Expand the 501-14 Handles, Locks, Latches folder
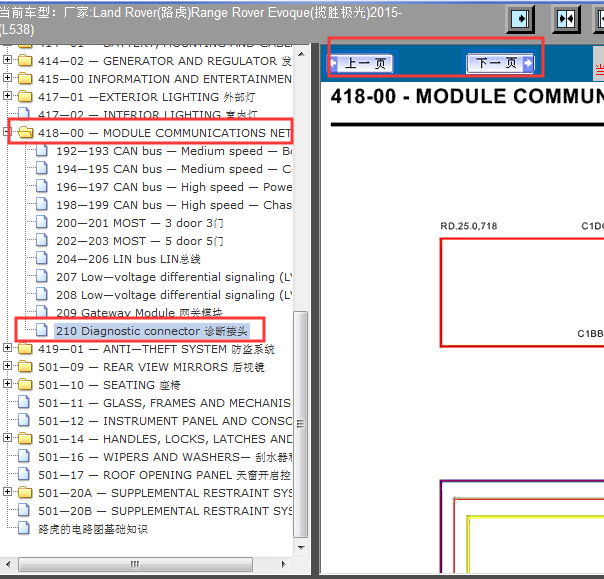This screenshot has height=579, width=604. (x=7, y=438)
